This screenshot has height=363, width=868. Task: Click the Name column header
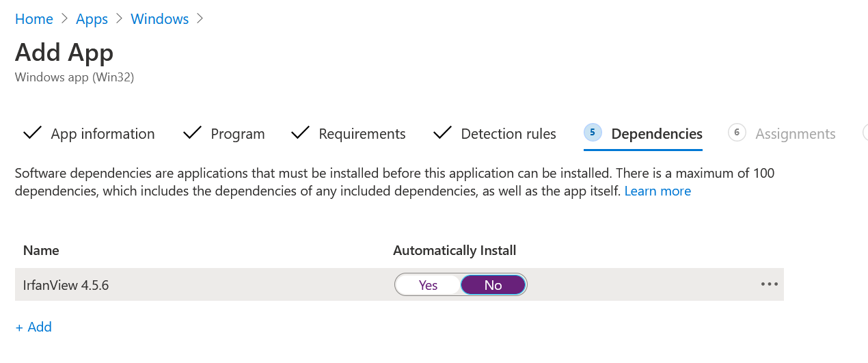coord(41,250)
